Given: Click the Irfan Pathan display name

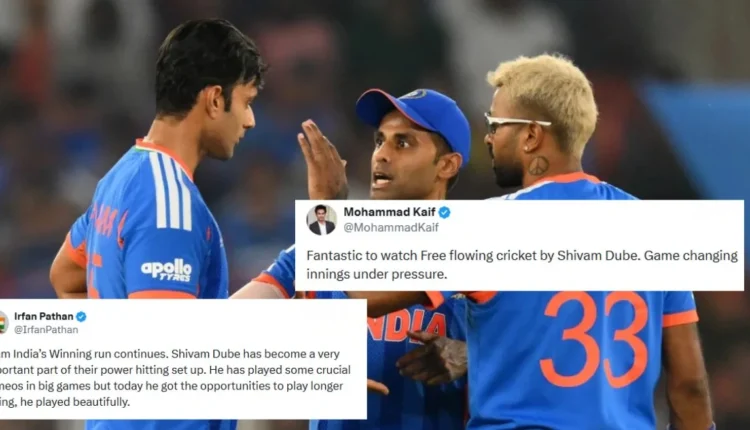Looking at the screenshot, I should (x=44, y=316).
